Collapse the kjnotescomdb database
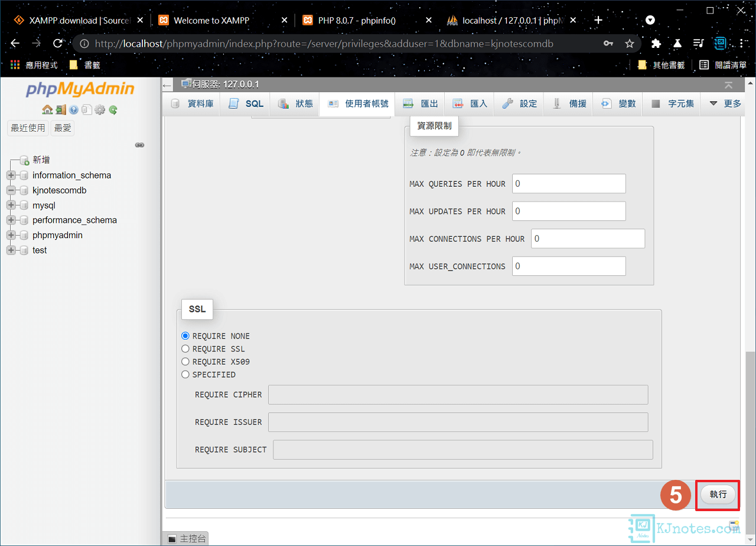This screenshot has height=546, width=756. click(11, 190)
